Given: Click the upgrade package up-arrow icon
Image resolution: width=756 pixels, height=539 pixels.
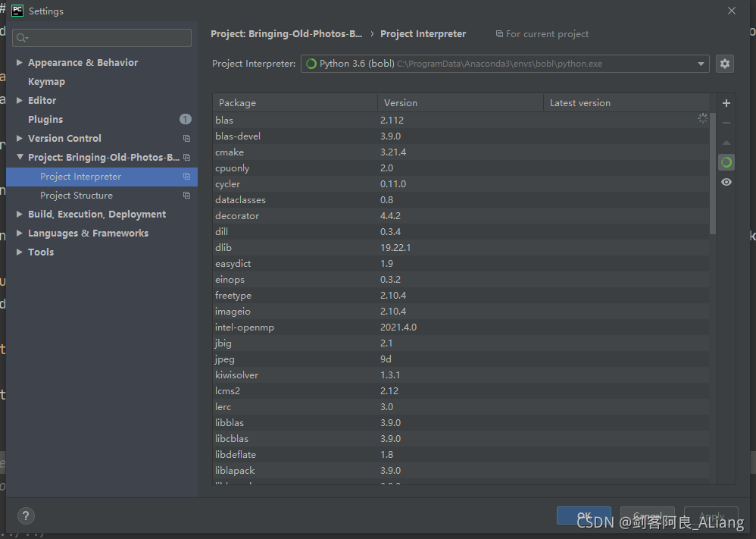Looking at the screenshot, I should [x=726, y=143].
